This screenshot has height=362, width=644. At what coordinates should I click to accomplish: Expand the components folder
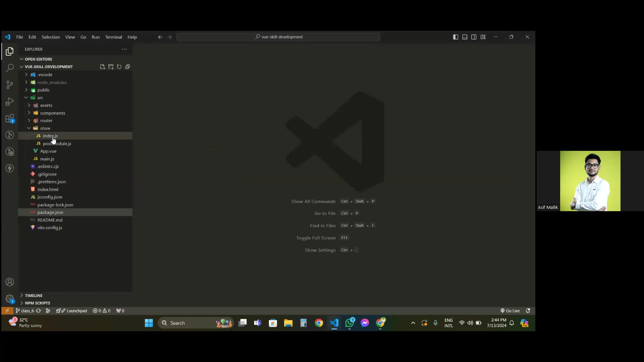coord(75,113)
